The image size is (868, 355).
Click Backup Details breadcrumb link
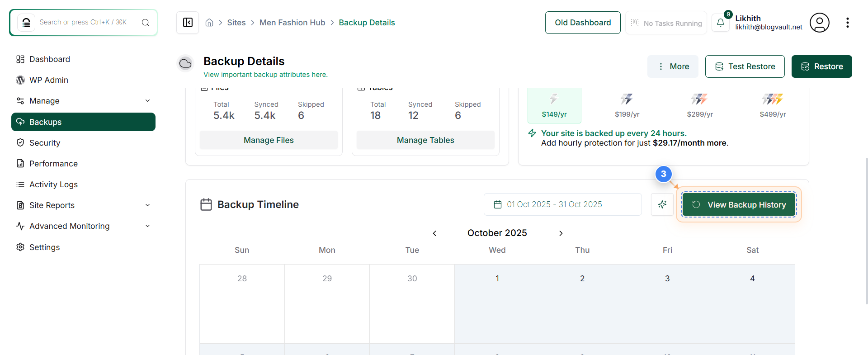point(367,23)
